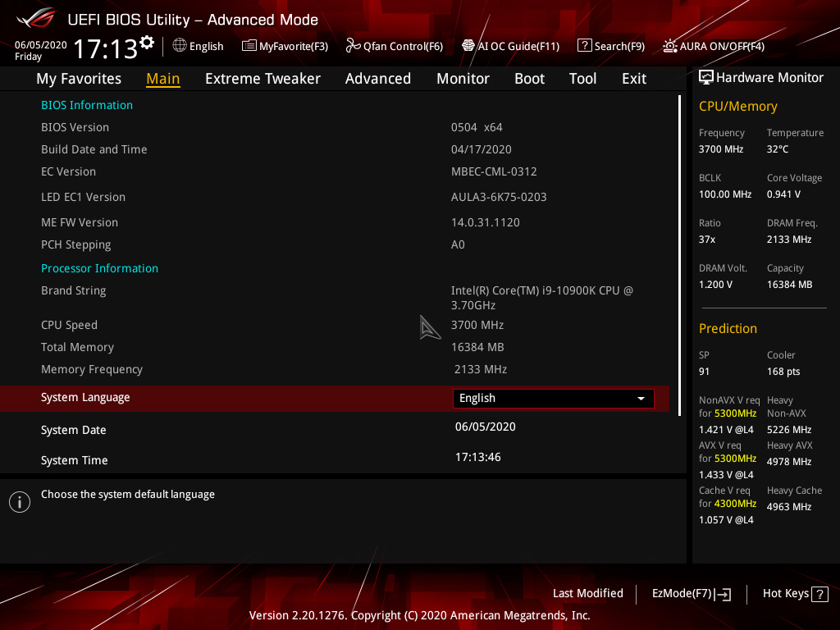Launch Qfan Control(F6)

tap(395, 46)
